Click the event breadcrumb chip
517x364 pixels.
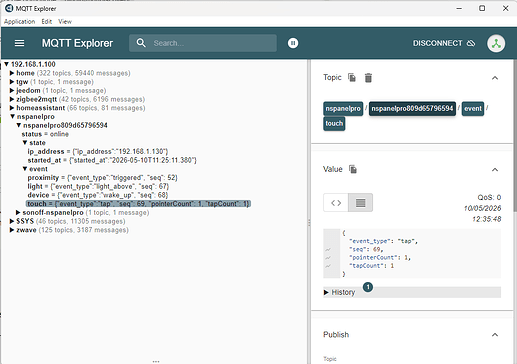[x=473, y=109]
